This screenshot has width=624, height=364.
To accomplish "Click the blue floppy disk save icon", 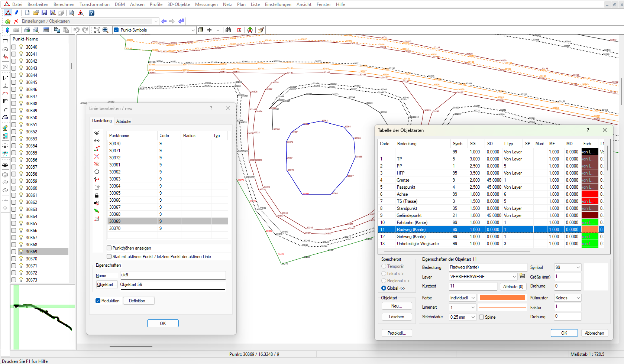I will point(44,13).
